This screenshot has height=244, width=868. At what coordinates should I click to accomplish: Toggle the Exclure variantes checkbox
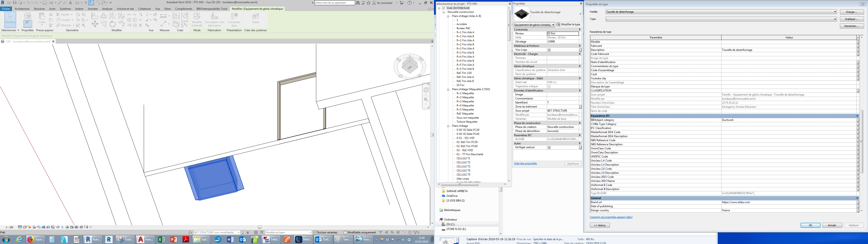pyautogui.click(x=315, y=232)
